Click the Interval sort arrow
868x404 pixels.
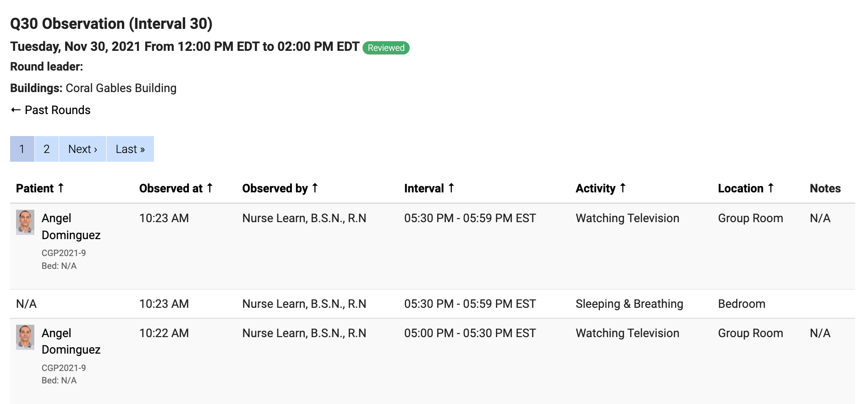(451, 188)
